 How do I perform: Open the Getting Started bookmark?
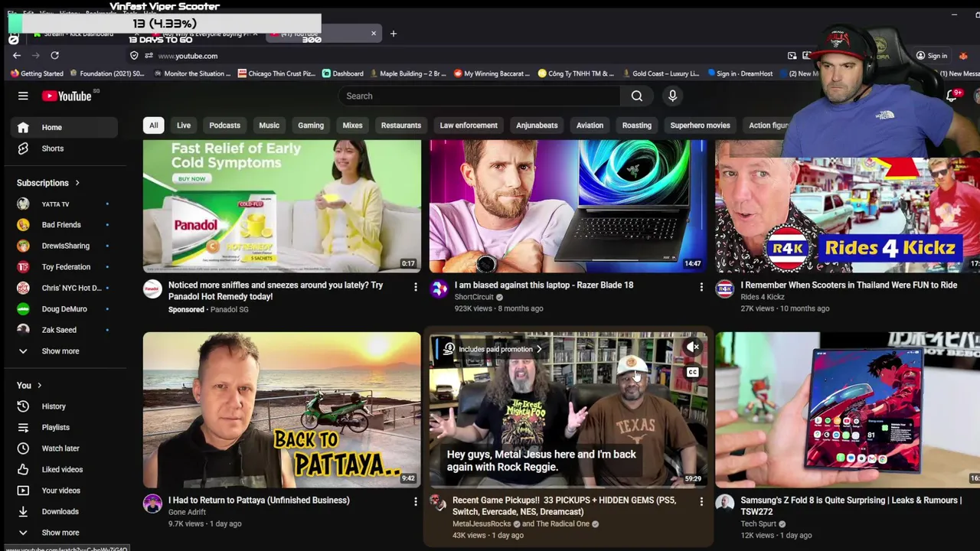point(37,73)
